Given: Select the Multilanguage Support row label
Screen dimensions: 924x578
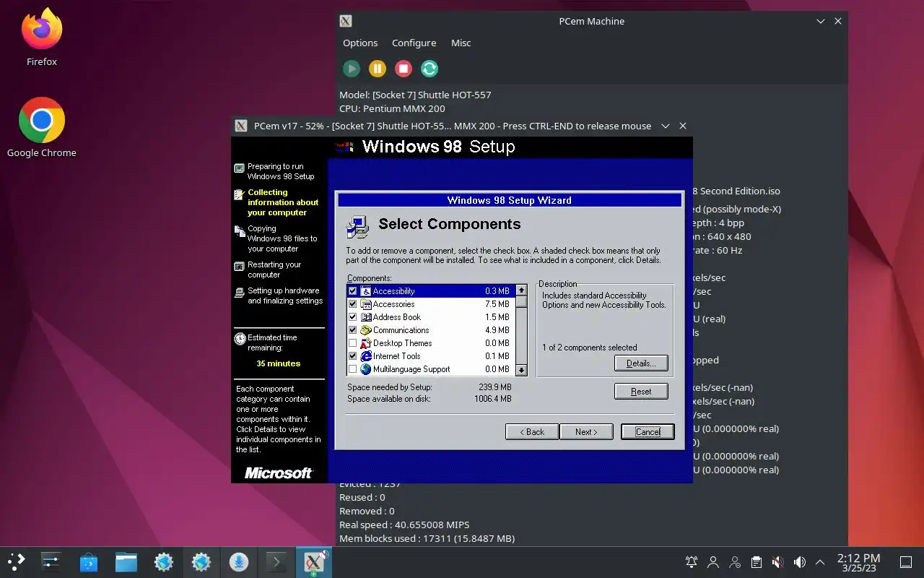Looking at the screenshot, I should [411, 369].
